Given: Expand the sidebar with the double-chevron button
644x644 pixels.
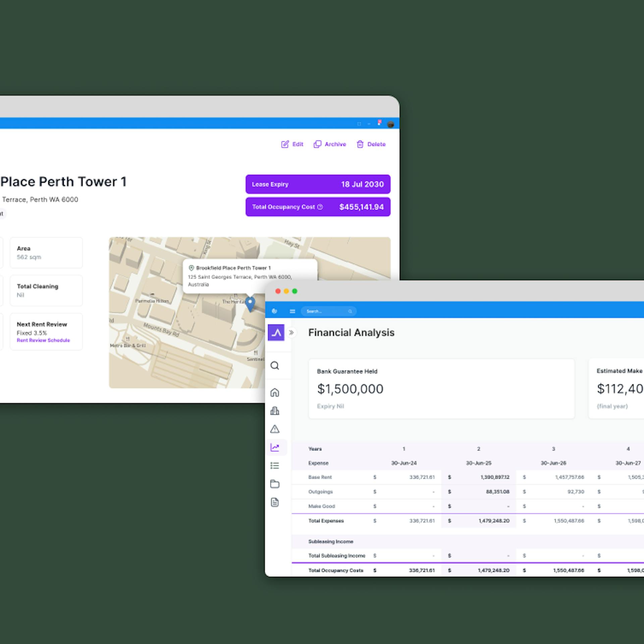Looking at the screenshot, I should coord(291,332).
